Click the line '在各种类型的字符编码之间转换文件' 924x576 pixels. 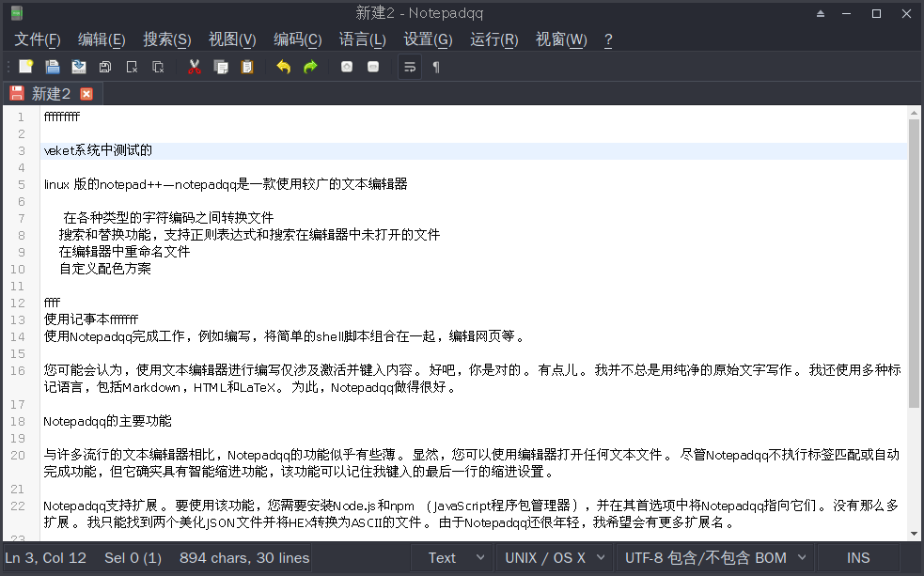click(168, 218)
